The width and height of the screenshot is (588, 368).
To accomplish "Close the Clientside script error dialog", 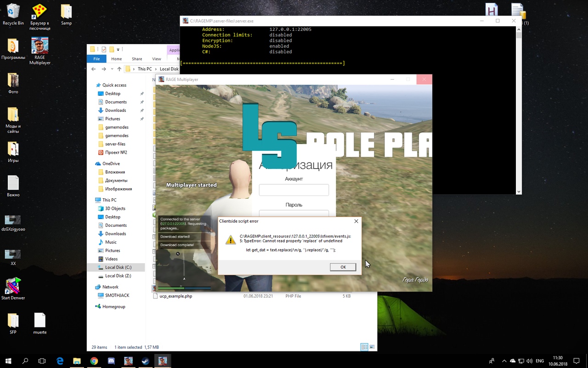I will [356, 221].
